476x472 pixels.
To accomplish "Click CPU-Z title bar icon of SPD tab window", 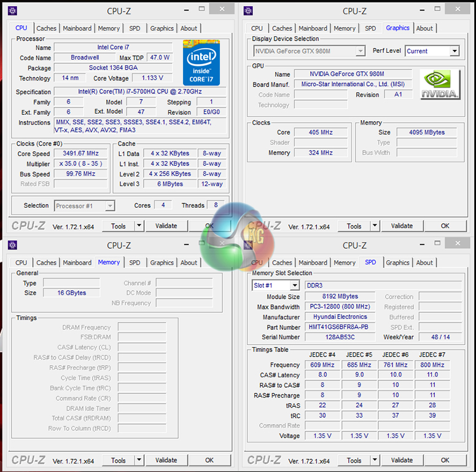I will [249, 245].
